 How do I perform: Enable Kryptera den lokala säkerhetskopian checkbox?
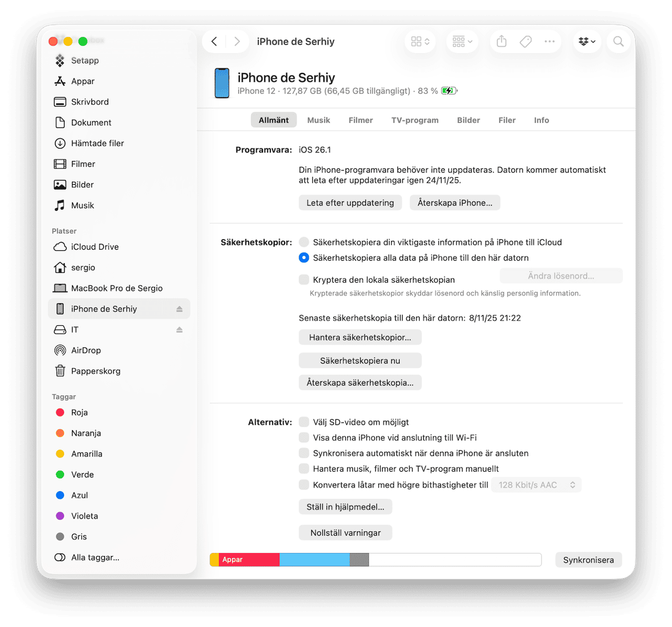[x=304, y=280]
